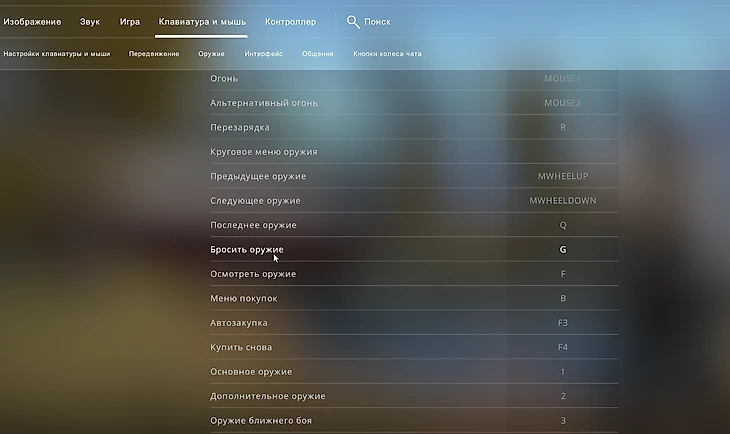This screenshot has height=434, width=730.
Task: Select the Меню покупок label
Action: click(x=243, y=298)
